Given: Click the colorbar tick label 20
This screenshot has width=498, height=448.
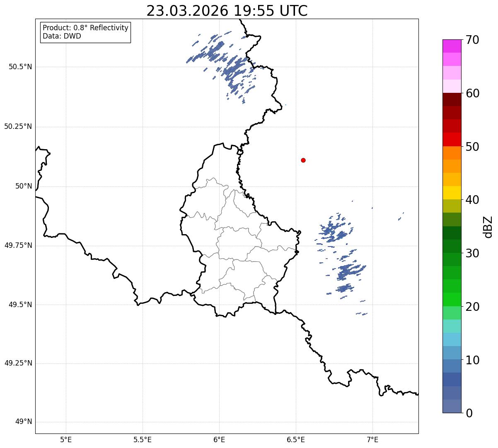Looking at the screenshot, I should (x=472, y=307).
